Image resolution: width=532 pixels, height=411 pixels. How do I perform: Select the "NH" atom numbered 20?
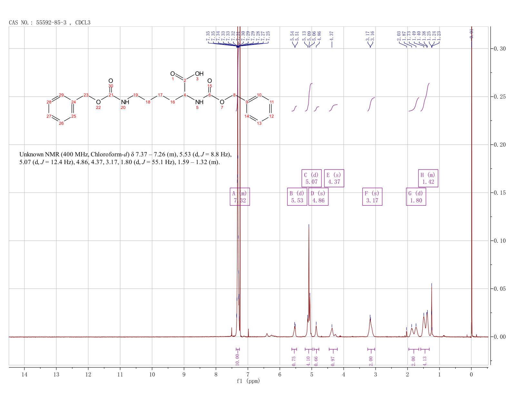tap(125, 102)
